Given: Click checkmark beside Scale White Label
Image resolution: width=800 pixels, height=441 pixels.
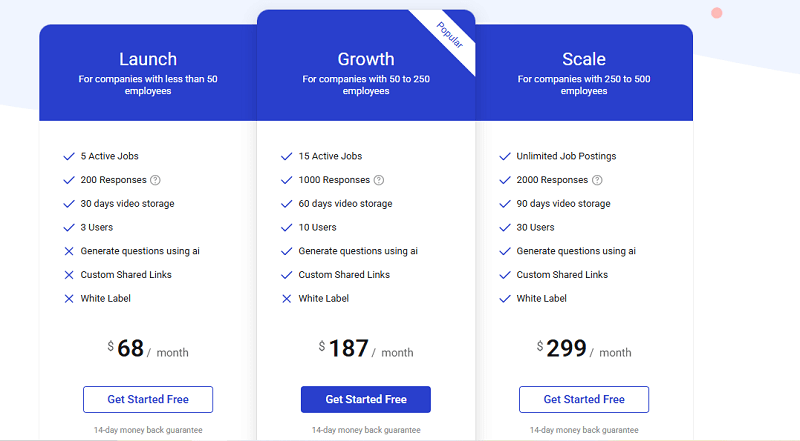Looking at the screenshot, I should pyautogui.click(x=505, y=298).
